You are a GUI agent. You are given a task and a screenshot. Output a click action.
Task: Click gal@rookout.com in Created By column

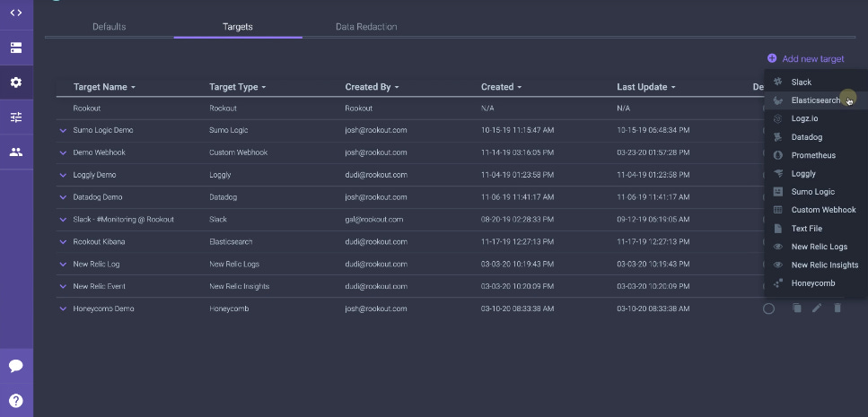(374, 220)
